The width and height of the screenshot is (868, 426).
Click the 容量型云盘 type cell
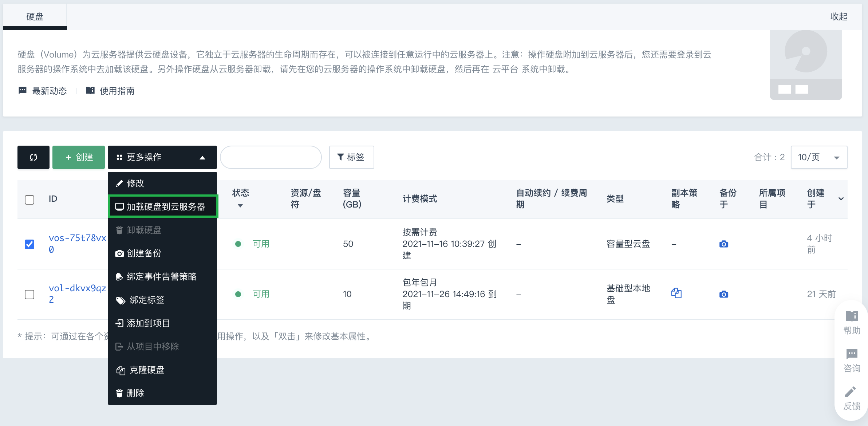coord(628,244)
